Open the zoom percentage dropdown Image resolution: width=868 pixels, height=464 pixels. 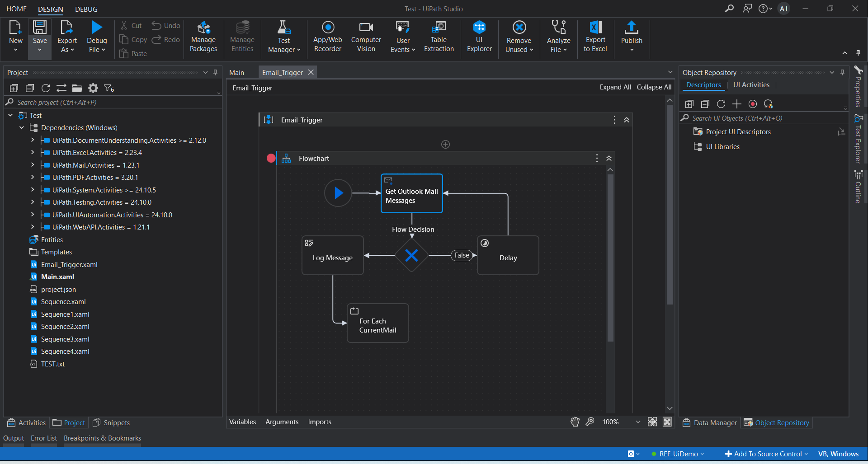coord(638,422)
